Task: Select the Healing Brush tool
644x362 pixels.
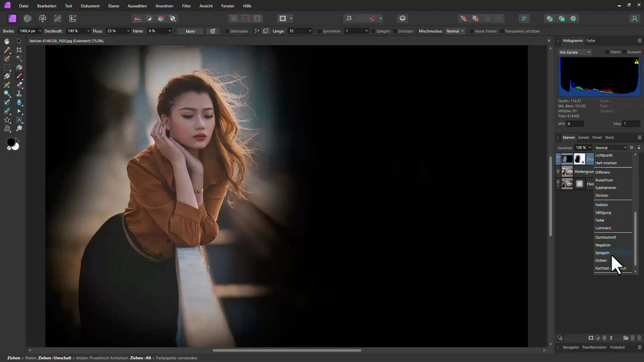Action: tap(19, 85)
